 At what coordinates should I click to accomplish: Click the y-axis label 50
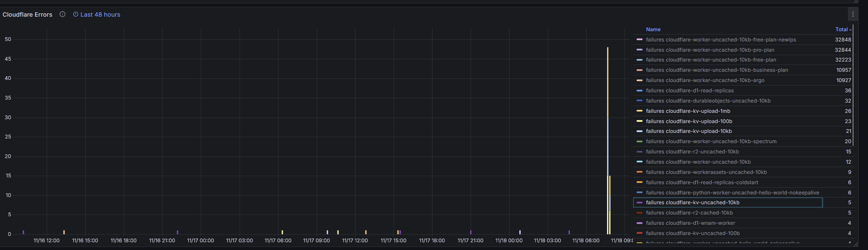coord(8,39)
